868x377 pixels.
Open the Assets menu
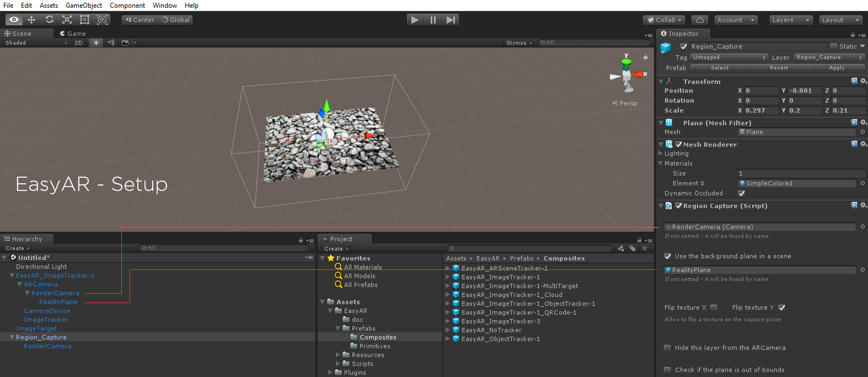(x=49, y=6)
